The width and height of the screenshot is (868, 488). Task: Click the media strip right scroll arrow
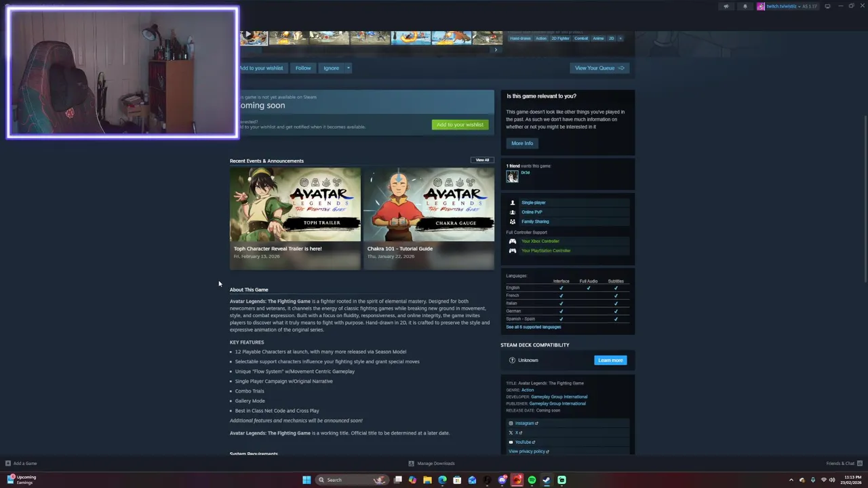click(x=496, y=49)
